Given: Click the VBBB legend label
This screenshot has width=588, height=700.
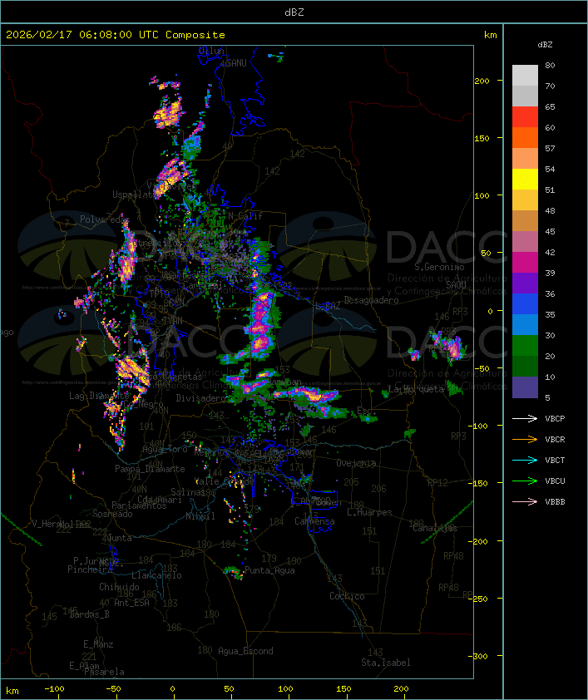Looking at the screenshot, I should (x=555, y=502).
